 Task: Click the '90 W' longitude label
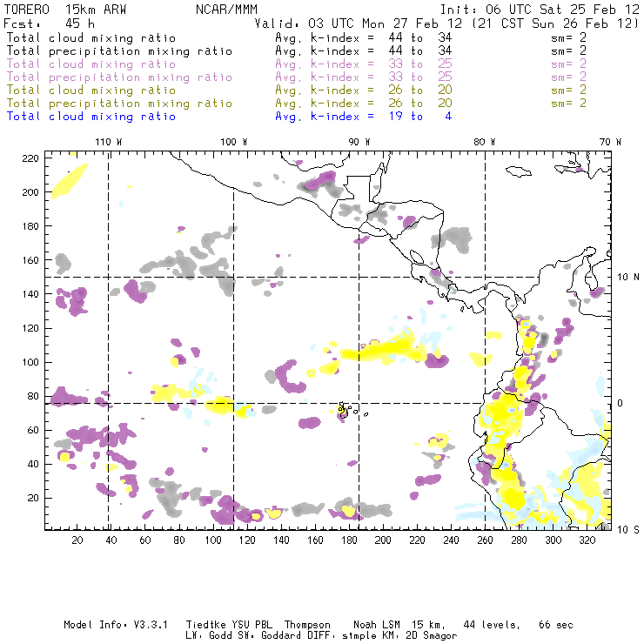(x=359, y=142)
